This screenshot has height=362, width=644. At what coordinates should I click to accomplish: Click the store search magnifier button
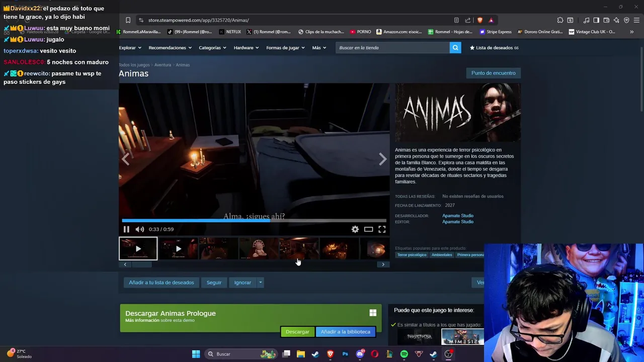point(455,48)
